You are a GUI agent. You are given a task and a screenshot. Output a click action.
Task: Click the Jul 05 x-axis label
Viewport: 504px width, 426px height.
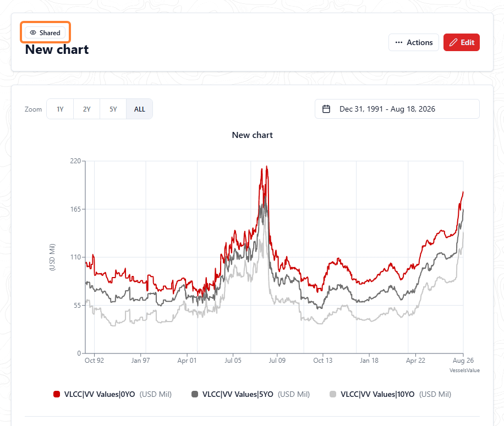pos(233,361)
